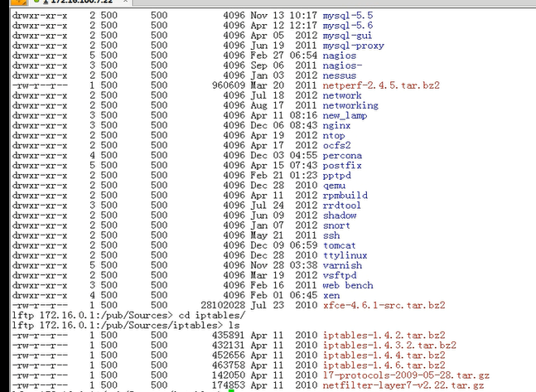Select the ocfs2 directory name
Image resolution: width=536 pixels, height=392 pixels.
[x=336, y=145]
